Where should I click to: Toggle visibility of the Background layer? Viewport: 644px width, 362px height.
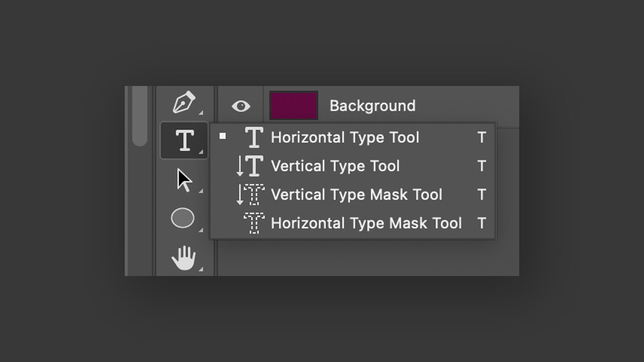pos(241,106)
